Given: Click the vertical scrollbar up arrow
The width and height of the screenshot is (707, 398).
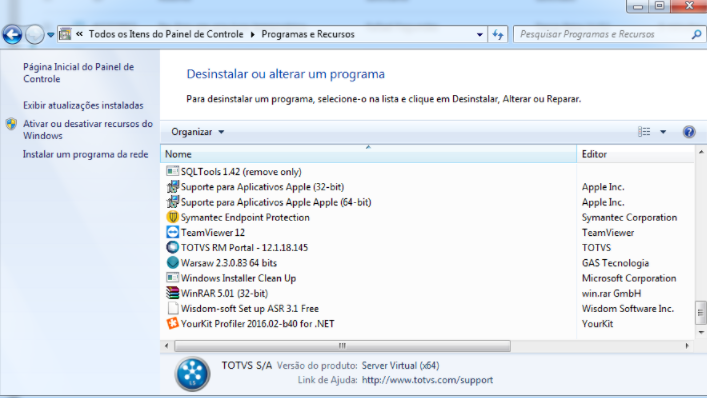Looking at the screenshot, I should 701,152.
